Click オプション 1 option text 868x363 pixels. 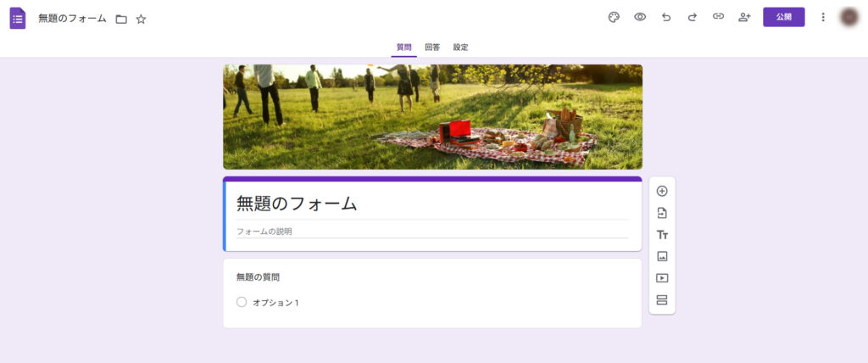[x=275, y=303]
